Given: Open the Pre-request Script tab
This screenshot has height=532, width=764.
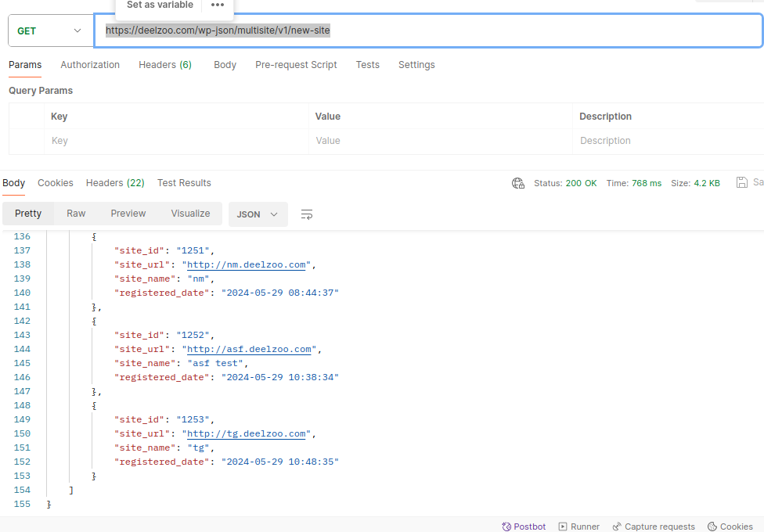Looking at the screenshot, I should coord(296,65).
